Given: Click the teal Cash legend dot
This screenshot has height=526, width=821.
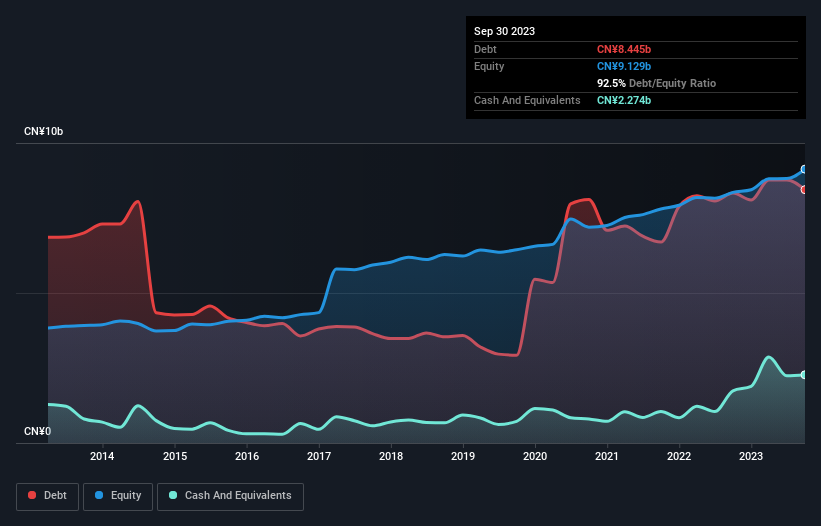Looking at the screenshot, I should click(173, 495).
